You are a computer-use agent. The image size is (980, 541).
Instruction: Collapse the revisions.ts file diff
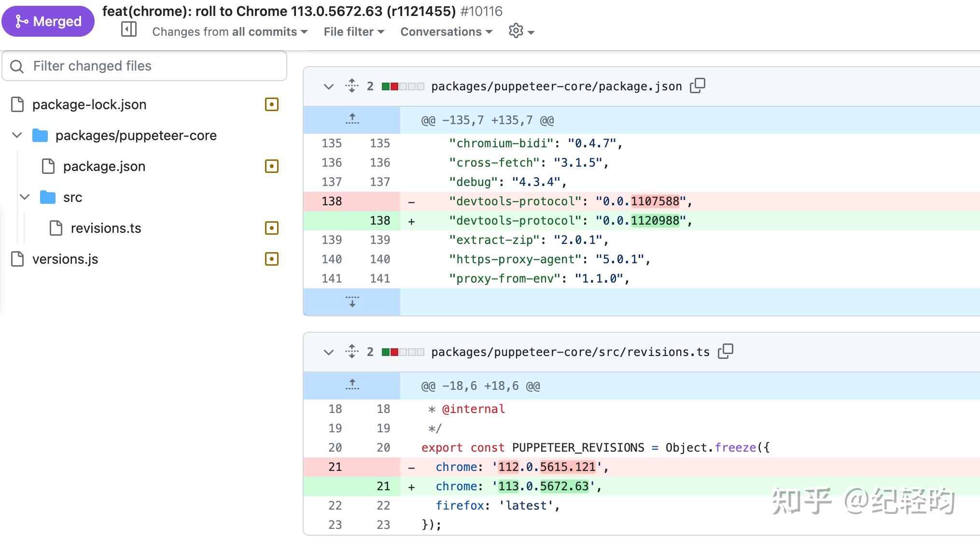pos(329,352)
